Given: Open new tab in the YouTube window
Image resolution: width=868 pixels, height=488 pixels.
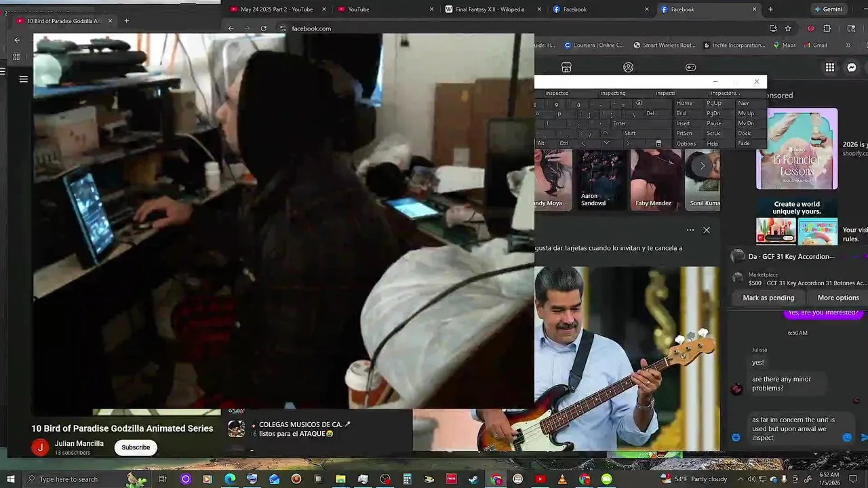Looking at the screenshot, I should pos(126,21).
